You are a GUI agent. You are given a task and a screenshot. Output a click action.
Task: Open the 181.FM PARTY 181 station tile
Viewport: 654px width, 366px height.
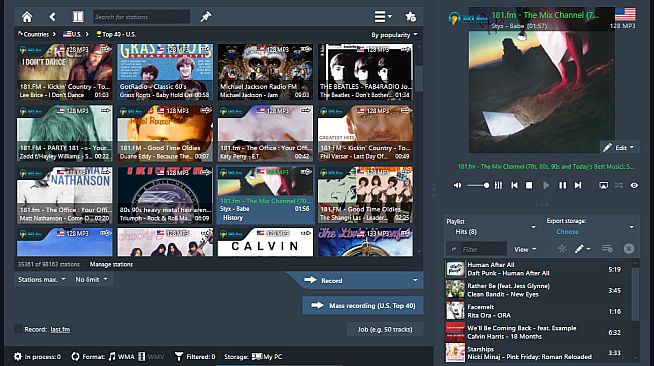coord(65,133)
